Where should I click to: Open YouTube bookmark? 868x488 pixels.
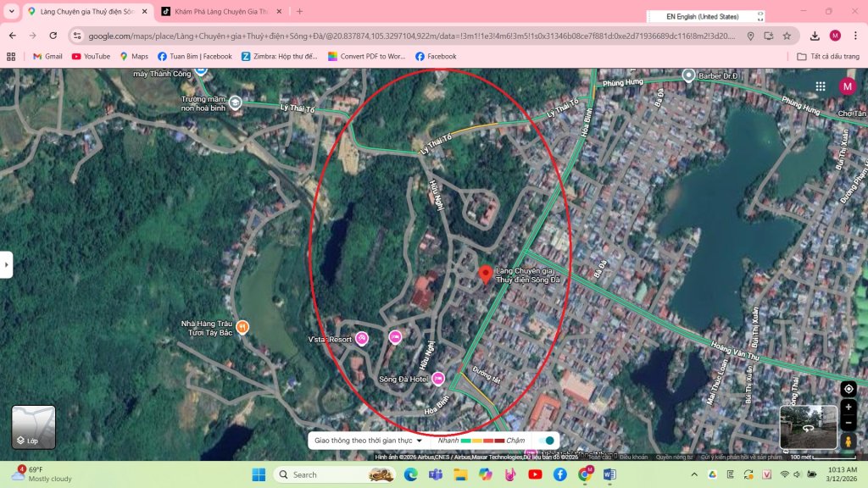coord(91,57)
